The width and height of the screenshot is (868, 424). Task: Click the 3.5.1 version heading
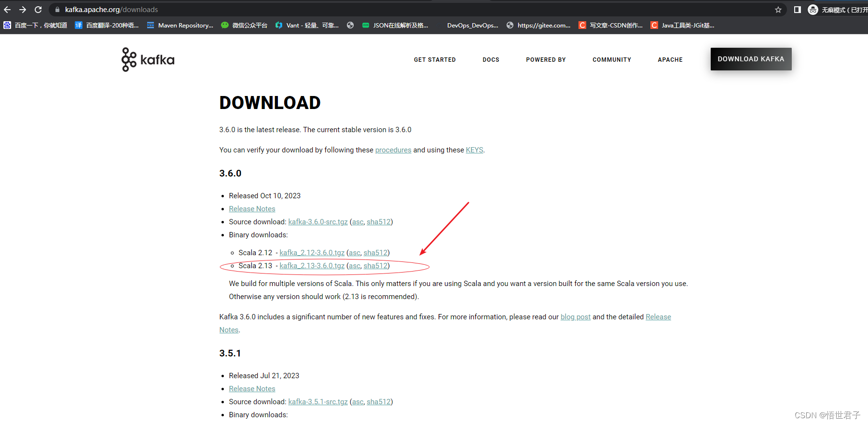[x=230, y=353]
